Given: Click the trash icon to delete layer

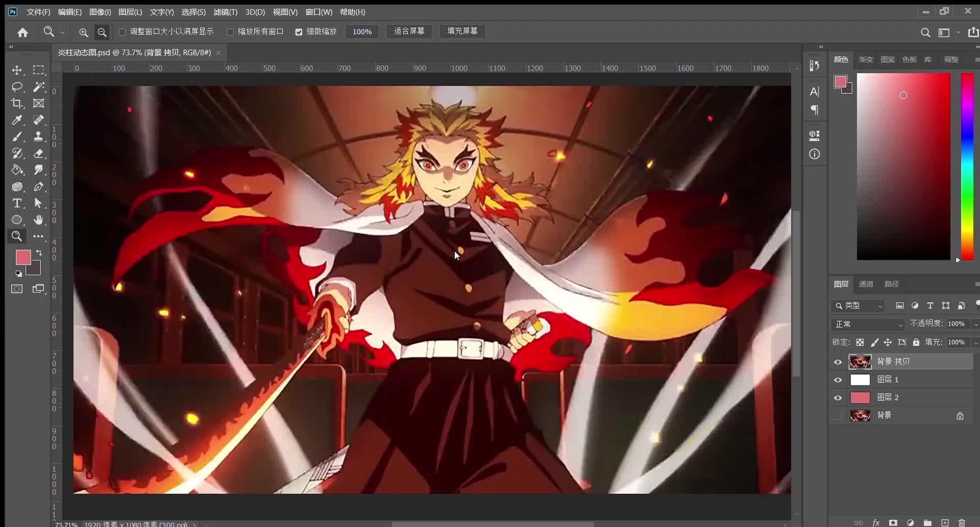Looking at the screenshot, I should (x=962, y=522).
